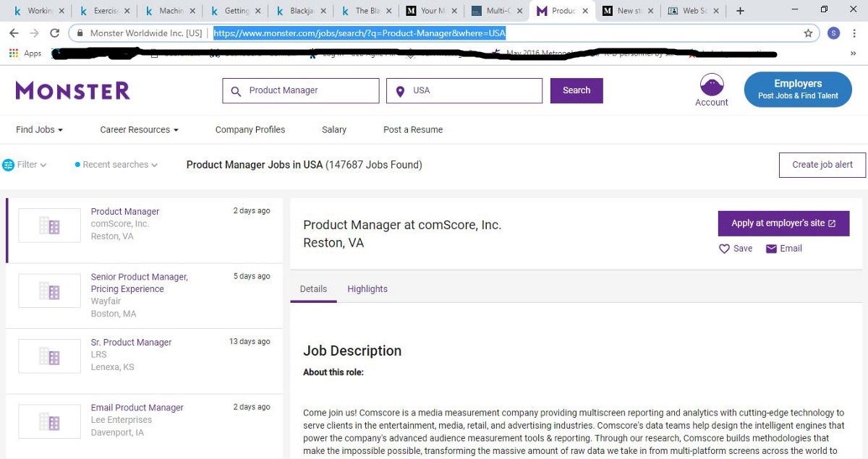Click the '13 days ago' label
868x459 pixels.
pyautogui.click(x=250, y=342)
